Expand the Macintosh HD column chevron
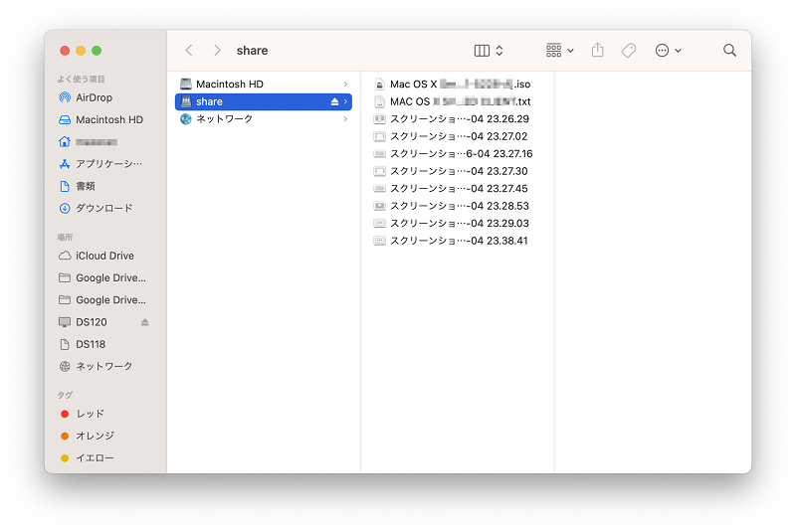 345,85
